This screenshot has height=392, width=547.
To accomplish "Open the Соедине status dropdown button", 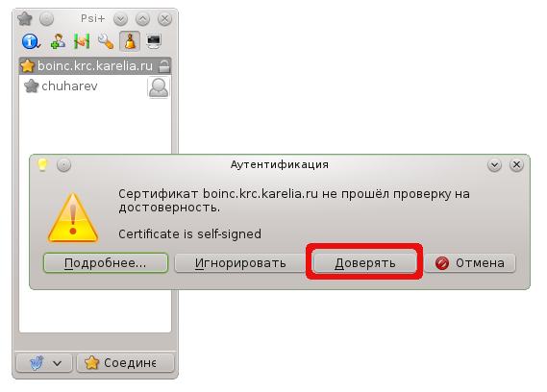I will point(125,363).
